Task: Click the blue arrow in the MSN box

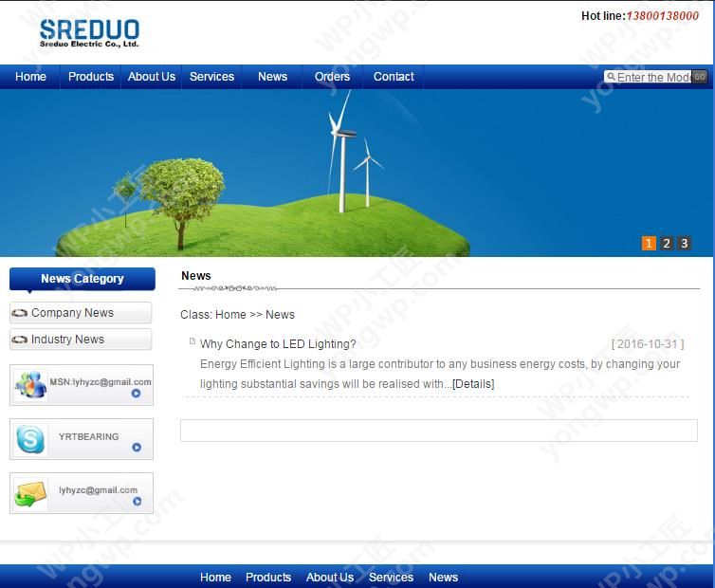Action: pyautogui.click(x=137, y=394)
